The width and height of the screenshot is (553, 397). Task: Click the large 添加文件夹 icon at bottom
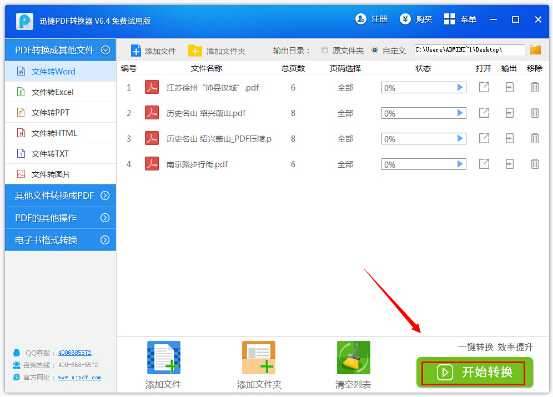[259, 358]
